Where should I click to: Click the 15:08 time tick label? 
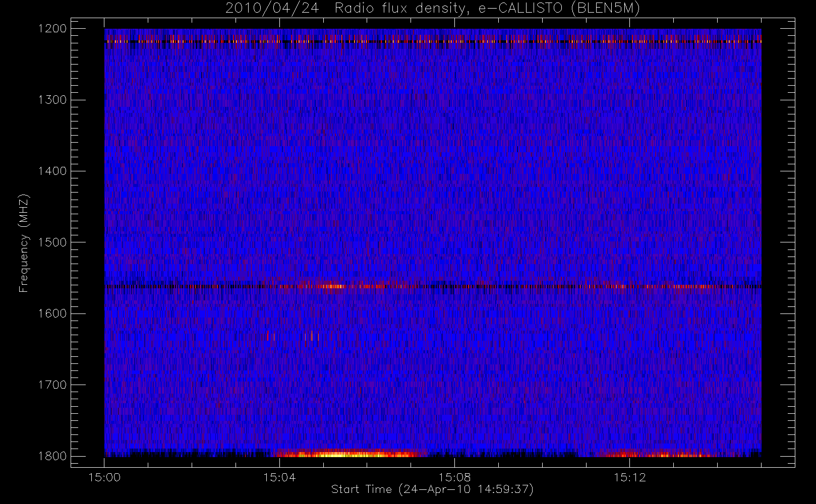[x=454, y=477]
